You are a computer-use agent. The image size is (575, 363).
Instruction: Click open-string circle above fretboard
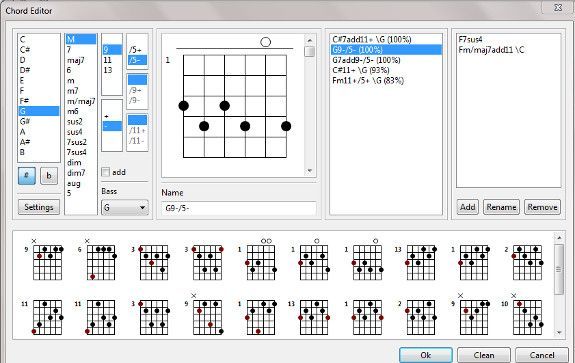(x=265, y=42)
